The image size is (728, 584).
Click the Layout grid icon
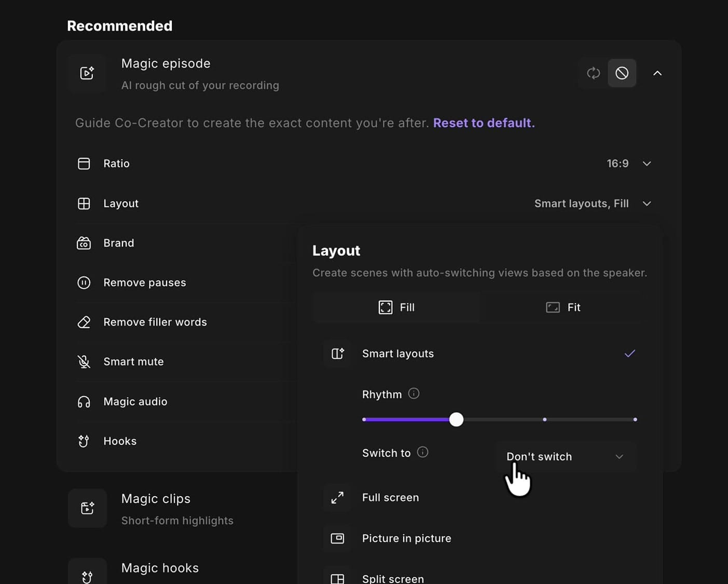click(x=84, y=203)
